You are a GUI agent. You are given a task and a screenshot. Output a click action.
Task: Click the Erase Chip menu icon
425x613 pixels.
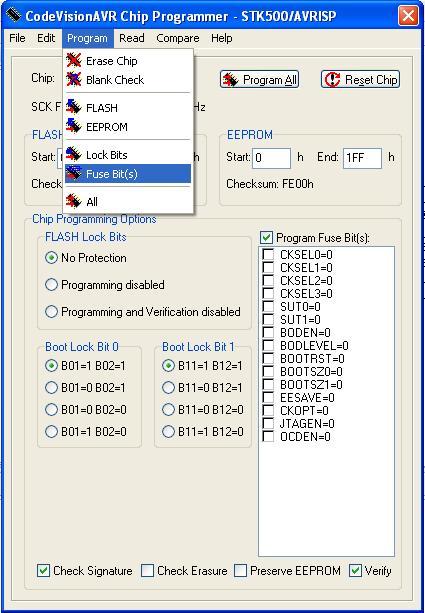(x=74, y=61)
